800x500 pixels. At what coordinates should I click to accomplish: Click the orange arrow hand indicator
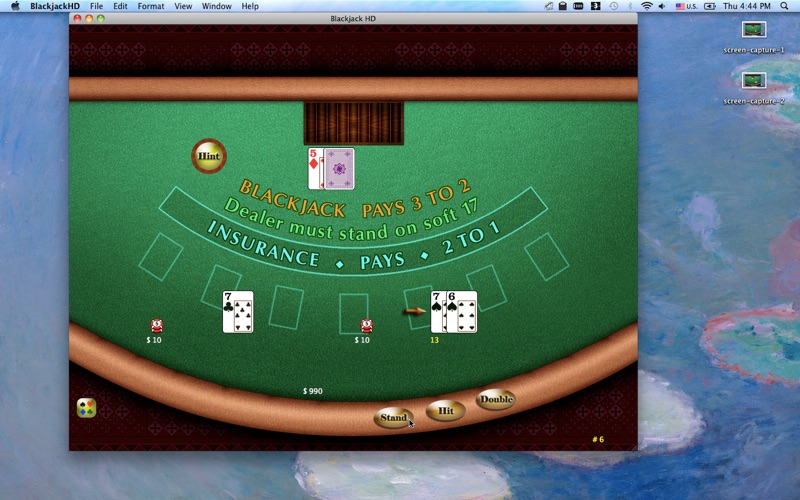point(414,311)
